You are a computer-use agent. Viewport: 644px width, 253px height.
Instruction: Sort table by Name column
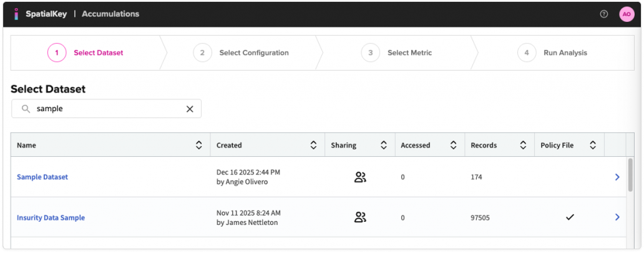click(198, 145)
